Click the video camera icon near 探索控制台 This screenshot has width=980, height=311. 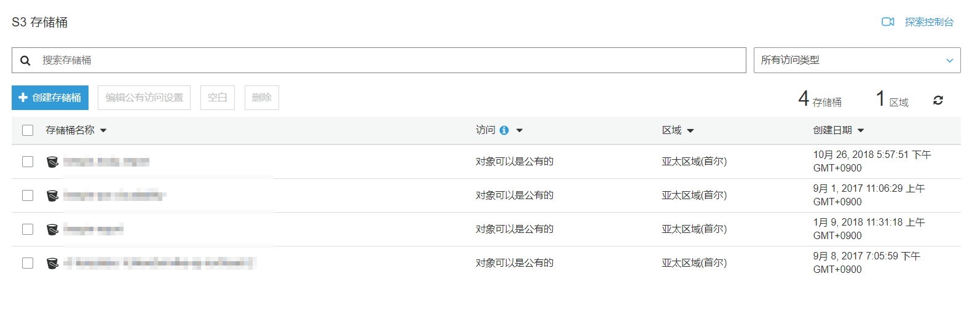pyautogui.click(x=888, y=22)
